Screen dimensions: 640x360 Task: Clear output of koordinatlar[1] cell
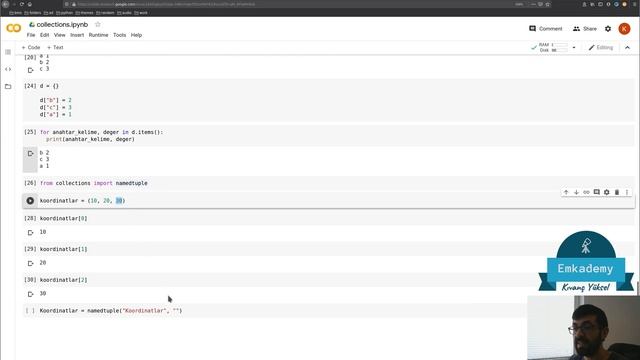[30, 263]
